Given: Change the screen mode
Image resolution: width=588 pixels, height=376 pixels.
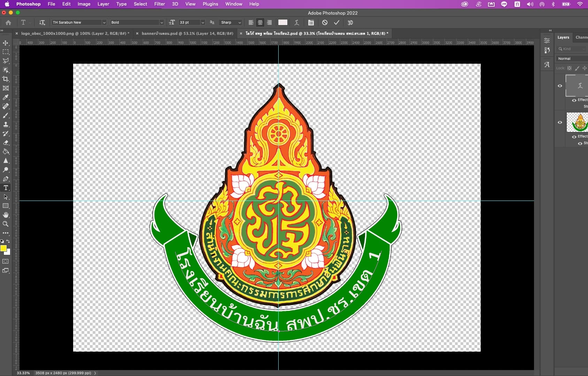Looking at the screenshot, I should coord(6,271).
